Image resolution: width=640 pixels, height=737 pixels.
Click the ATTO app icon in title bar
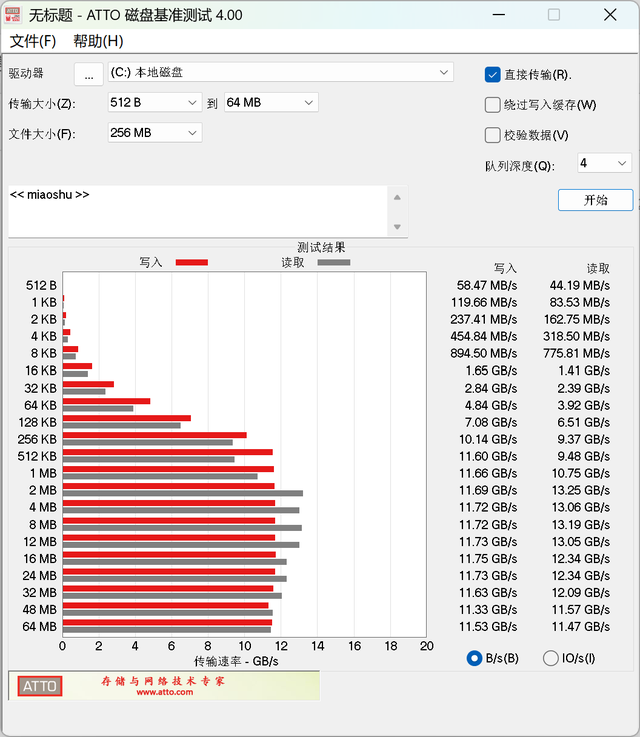coord(13,15)
